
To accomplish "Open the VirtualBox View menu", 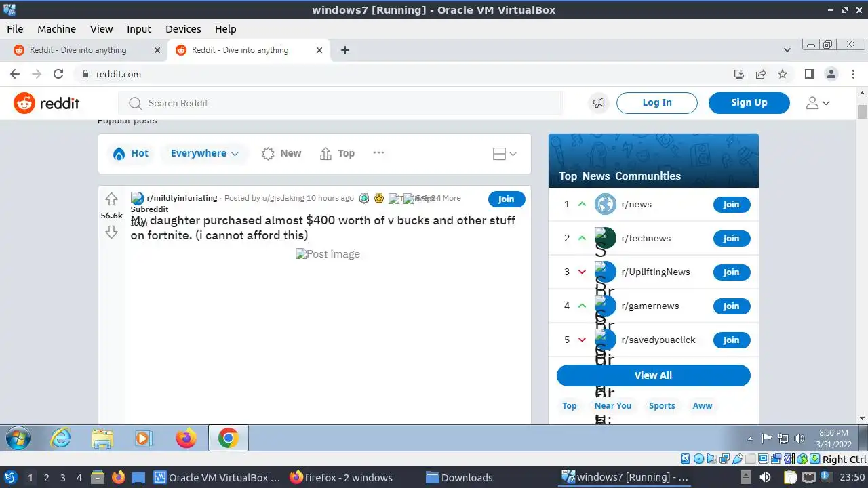I will 101,29.
